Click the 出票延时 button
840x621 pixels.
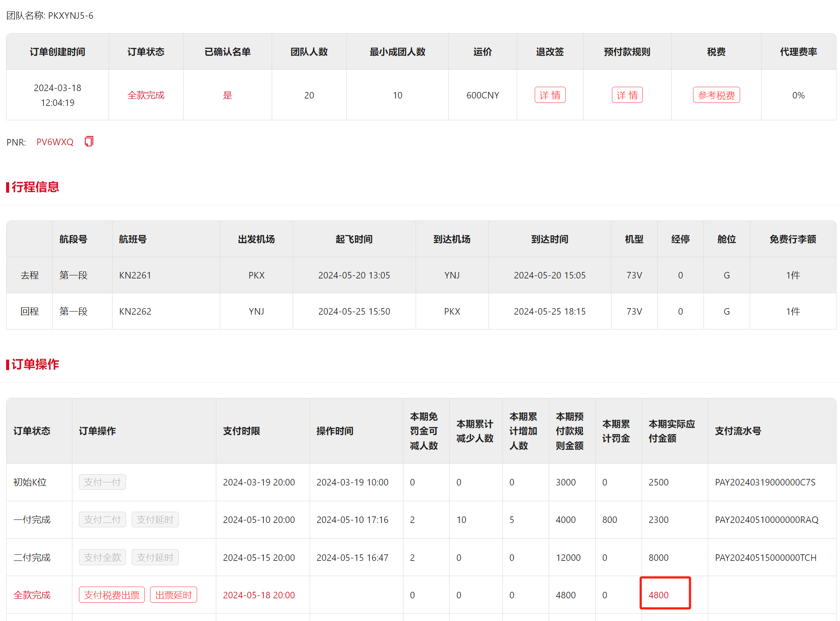[173, 595]
